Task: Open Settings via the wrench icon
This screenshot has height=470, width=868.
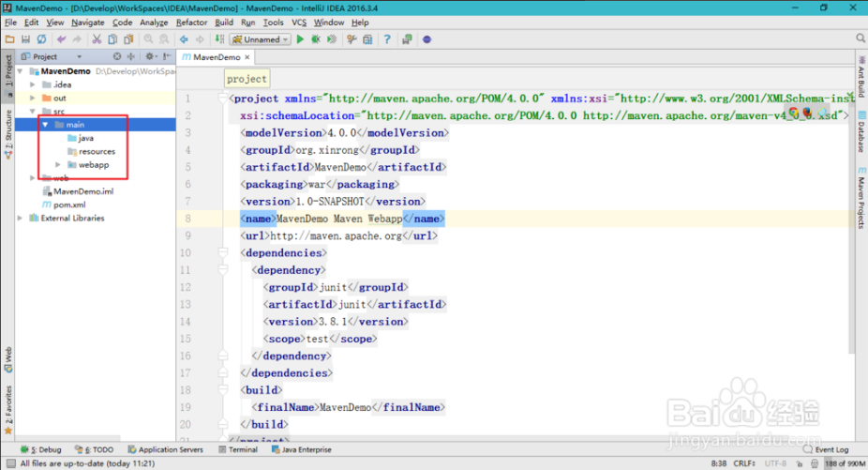Action: 352,39
